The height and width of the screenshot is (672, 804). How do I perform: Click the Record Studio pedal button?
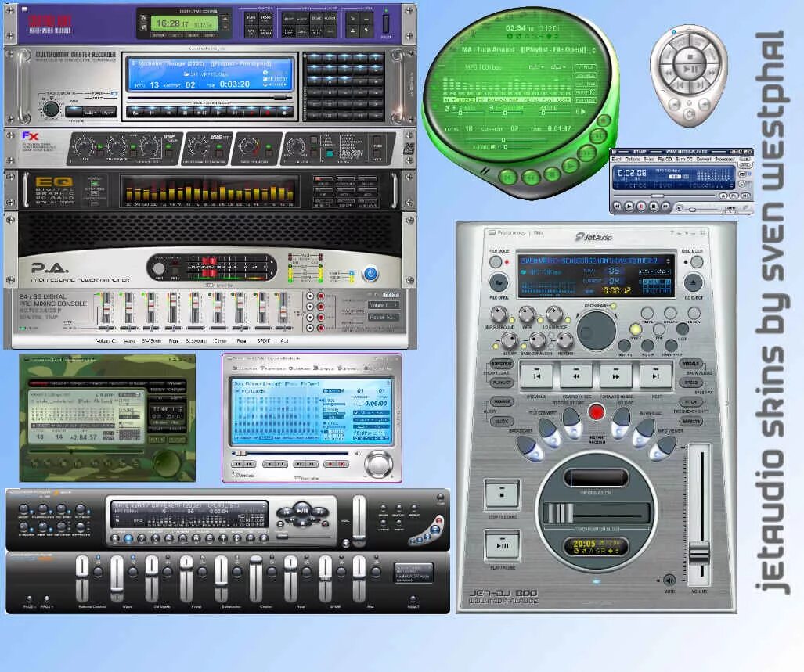click(571, 423)
